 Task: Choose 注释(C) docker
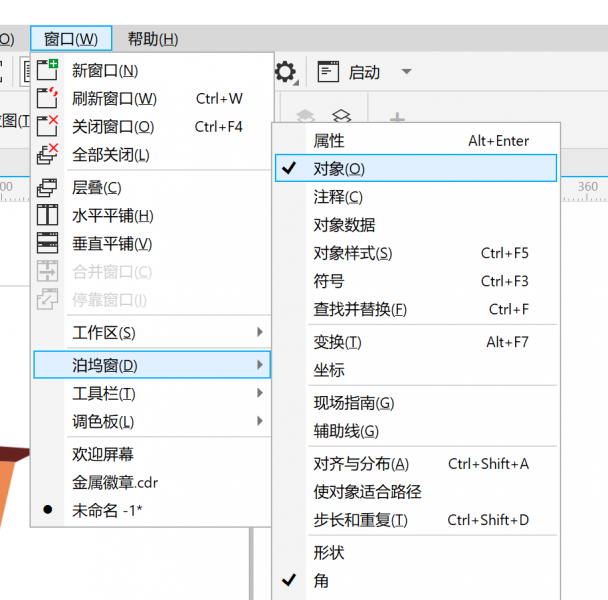pos(416,197)
